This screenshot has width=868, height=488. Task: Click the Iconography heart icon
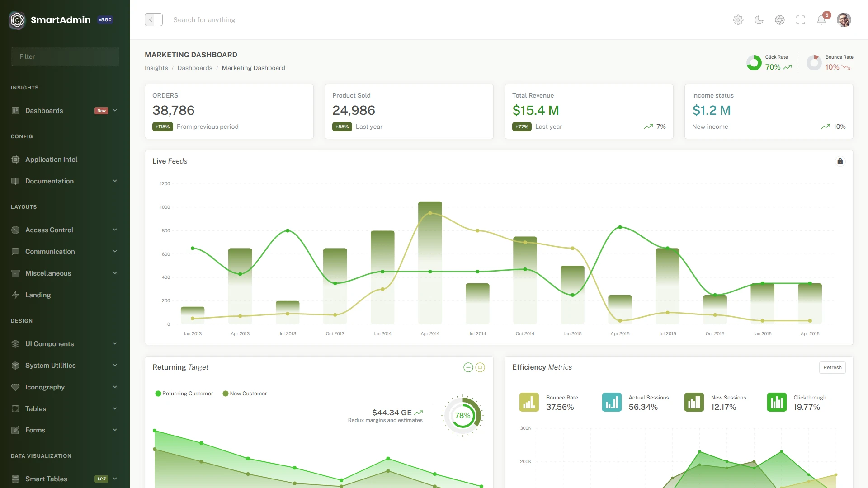tap(15, 387)
